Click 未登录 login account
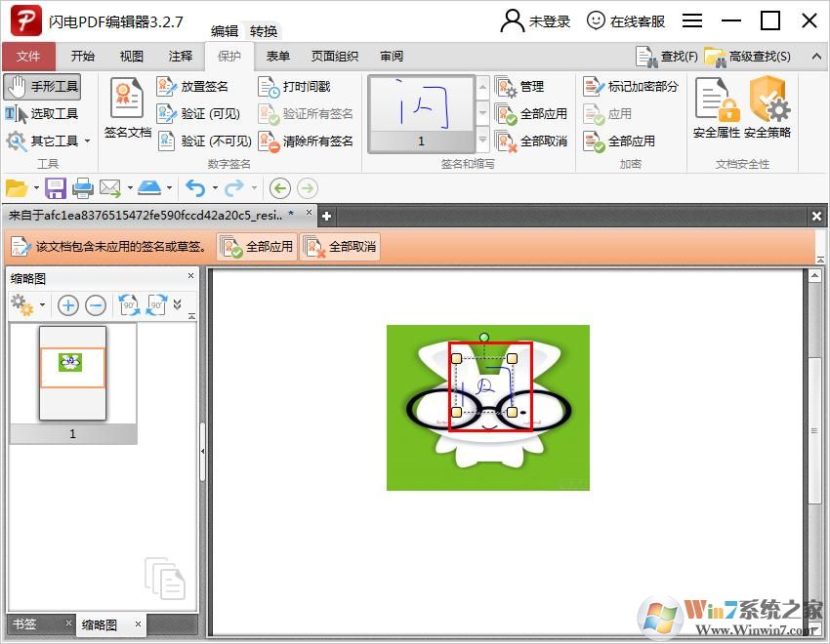 535,21
